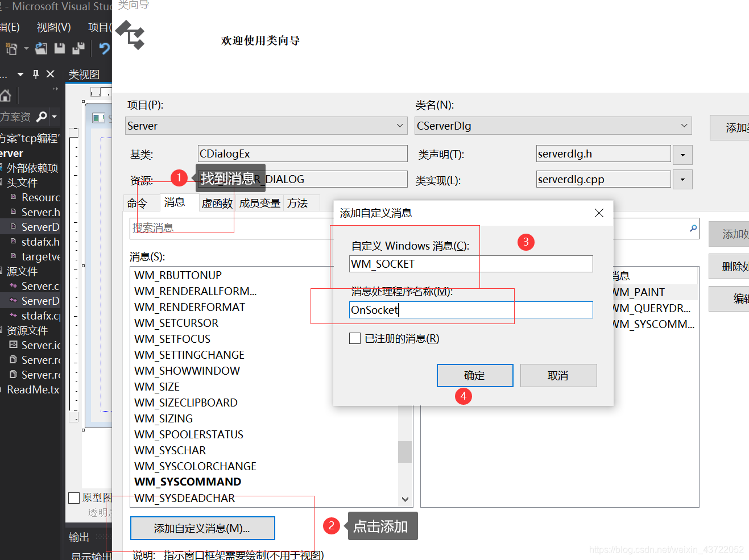
Task: Open the 类声明 serverdlg.h dropdown arrow
Action: [682, 155]
